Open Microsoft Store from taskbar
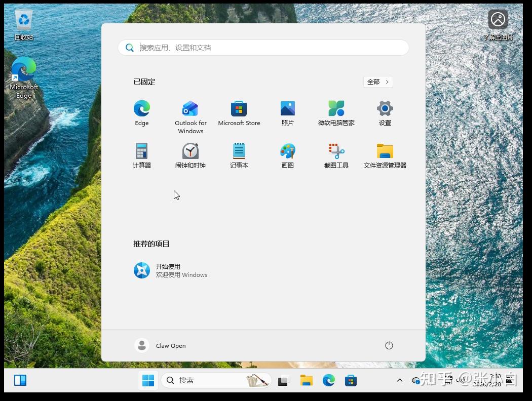532x401 pixels. 351,380
